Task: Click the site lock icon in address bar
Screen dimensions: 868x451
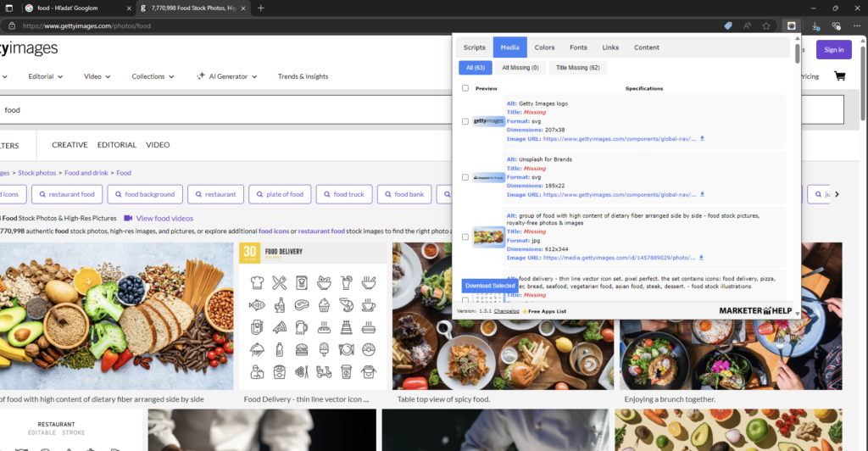Action: pos(12,25)
